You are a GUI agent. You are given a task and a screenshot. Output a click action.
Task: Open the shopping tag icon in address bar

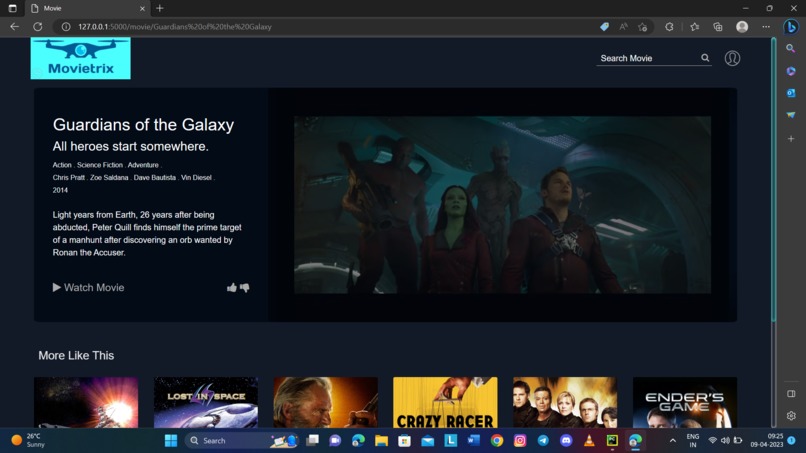[x=604, y=27]
